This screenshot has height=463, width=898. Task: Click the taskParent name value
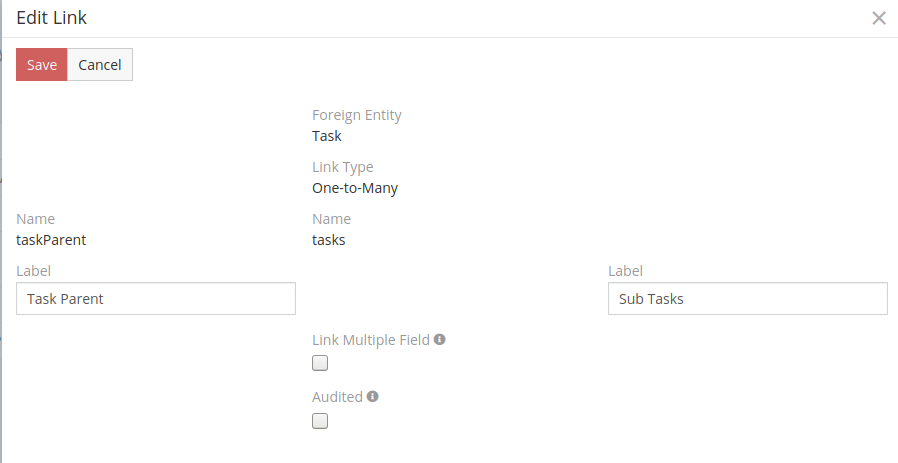[x=52, y=240]
